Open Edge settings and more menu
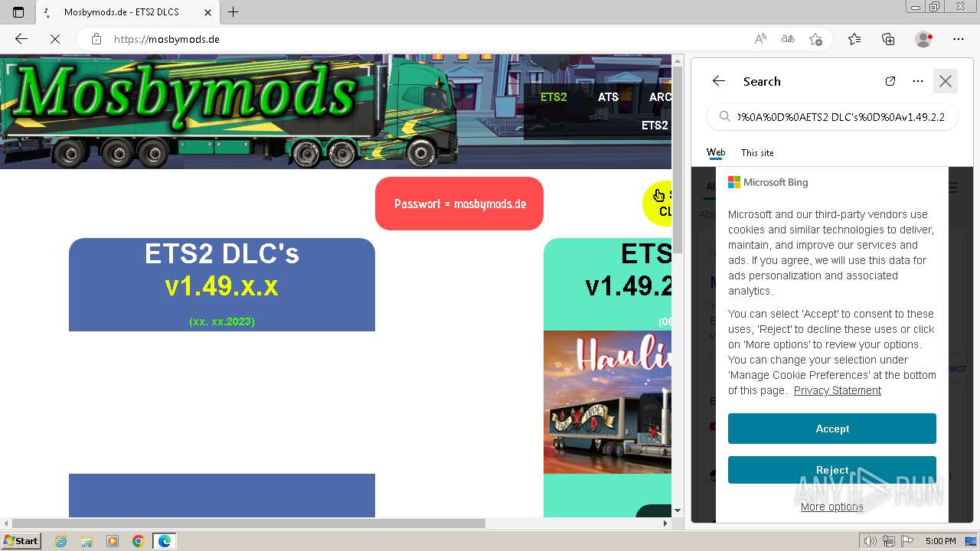Screen dimensions: 980x551 959,39
